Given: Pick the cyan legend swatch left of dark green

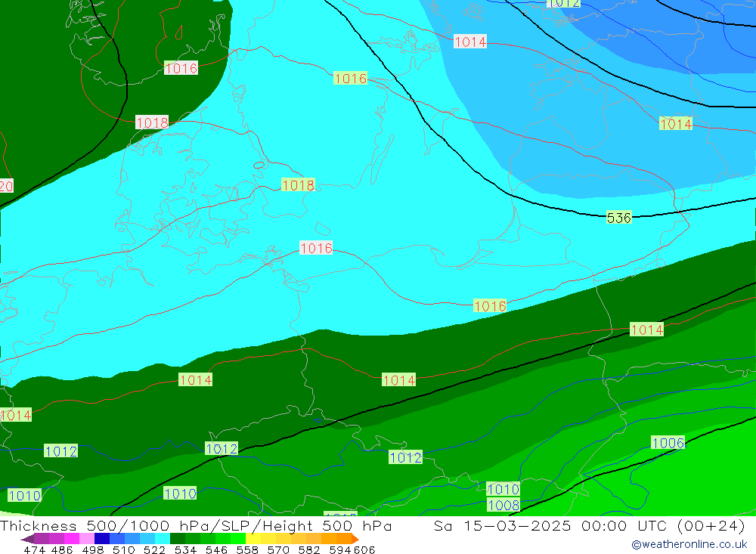Looking at the screenshot, I should (x=162, y=539).
